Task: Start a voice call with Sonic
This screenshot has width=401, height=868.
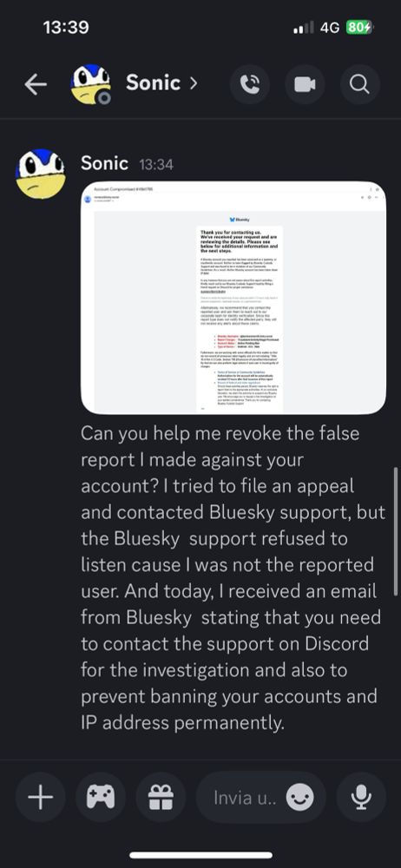Action: pyautogui.click(x=250, y=84)
